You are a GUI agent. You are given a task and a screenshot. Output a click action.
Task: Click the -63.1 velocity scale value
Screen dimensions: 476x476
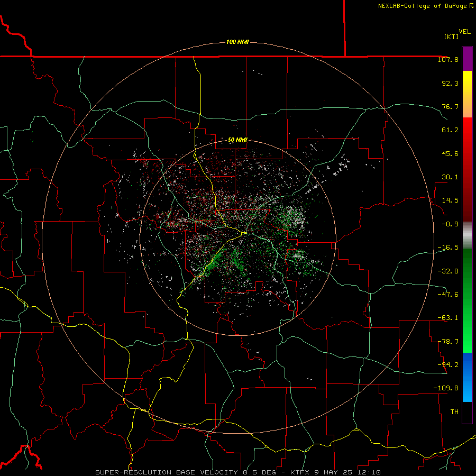pos(448,318)
